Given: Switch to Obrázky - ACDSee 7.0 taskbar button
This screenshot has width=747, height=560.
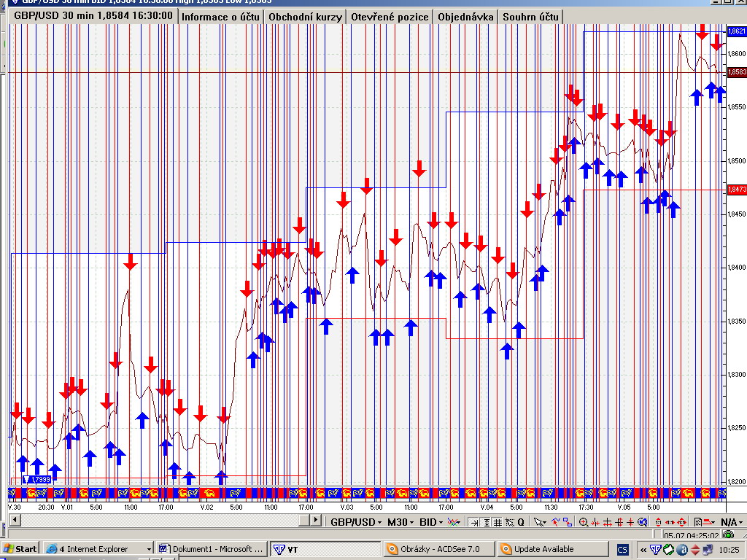Looking at the screenshot, I should (438, 549).
